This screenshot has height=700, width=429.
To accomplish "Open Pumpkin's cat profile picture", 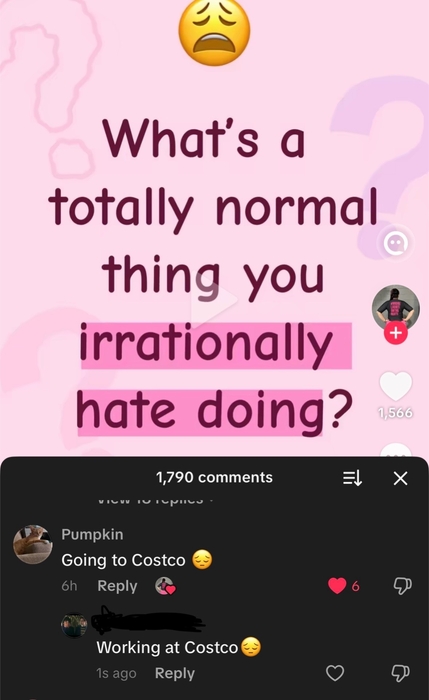I will (33, 544).
